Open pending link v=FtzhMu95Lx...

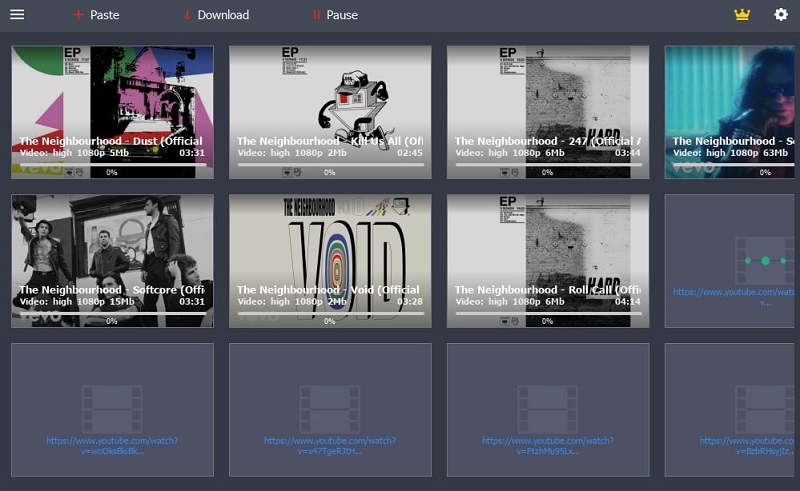tap(548, 446)
